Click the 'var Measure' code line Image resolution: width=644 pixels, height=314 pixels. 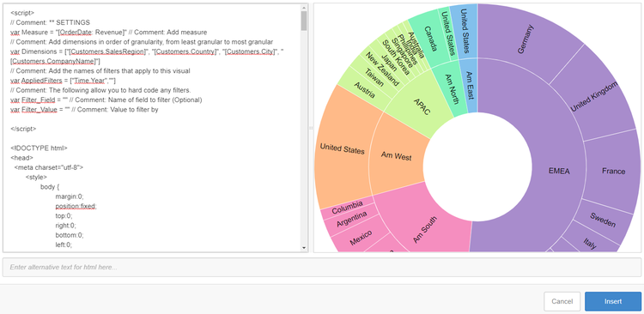coord(109,32)
